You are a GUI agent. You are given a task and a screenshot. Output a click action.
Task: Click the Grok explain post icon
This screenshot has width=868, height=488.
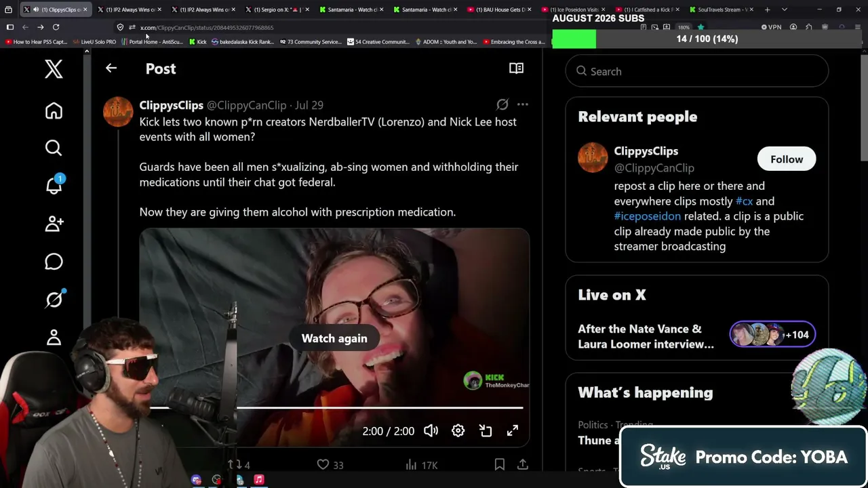pos(502,104)
